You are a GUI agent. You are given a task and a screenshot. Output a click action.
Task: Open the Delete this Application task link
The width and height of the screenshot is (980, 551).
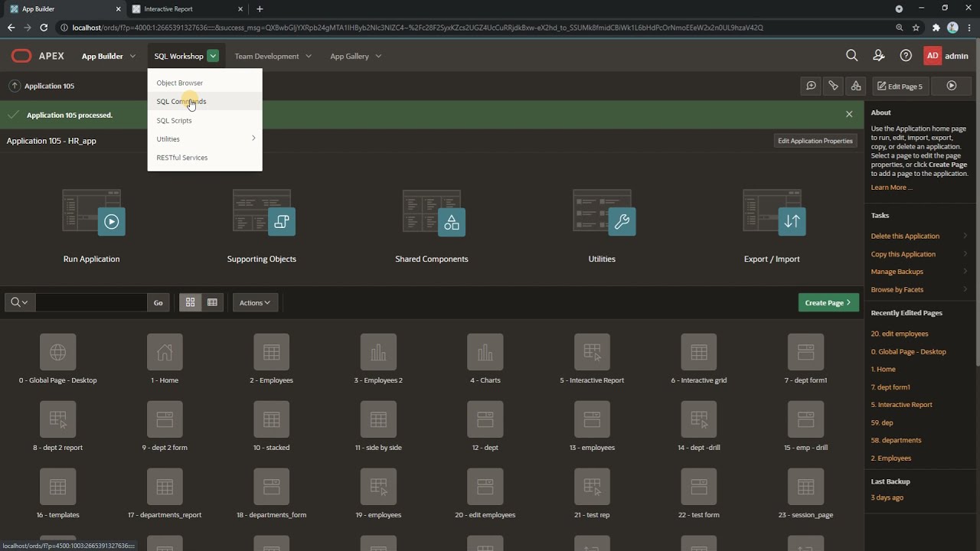pos(905,236)
